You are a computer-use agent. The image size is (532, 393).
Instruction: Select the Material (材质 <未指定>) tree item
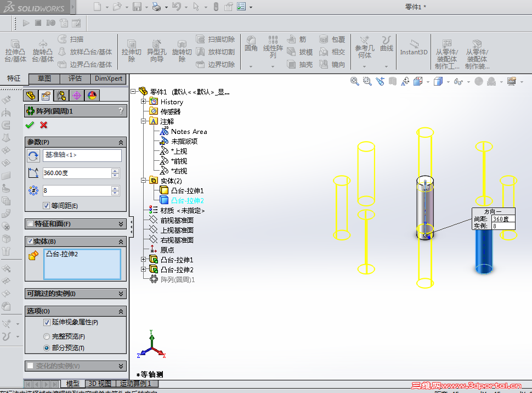click(177, 211)
